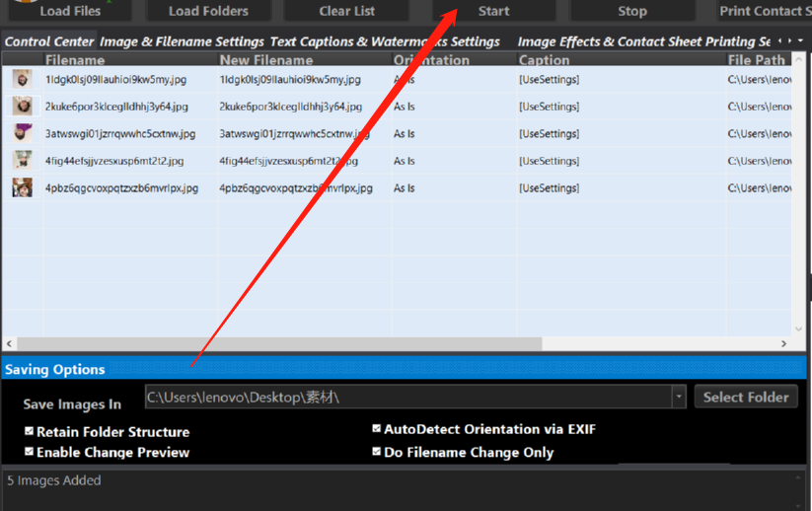Start the batch processing

pos(494,10)
